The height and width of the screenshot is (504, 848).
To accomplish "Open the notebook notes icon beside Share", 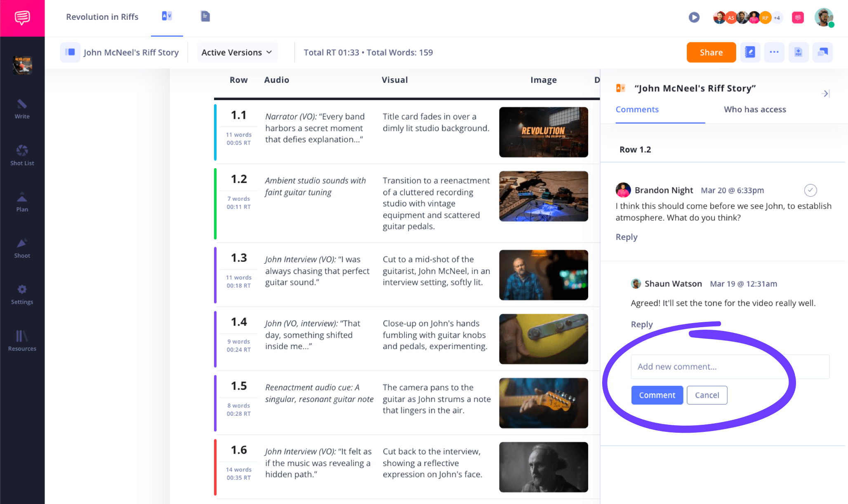I will point(750,52).
